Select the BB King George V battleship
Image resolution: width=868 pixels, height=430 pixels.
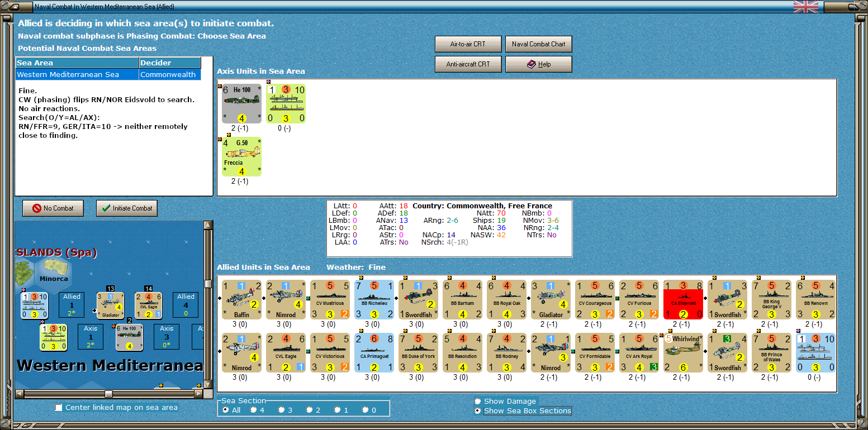(771, 299)
